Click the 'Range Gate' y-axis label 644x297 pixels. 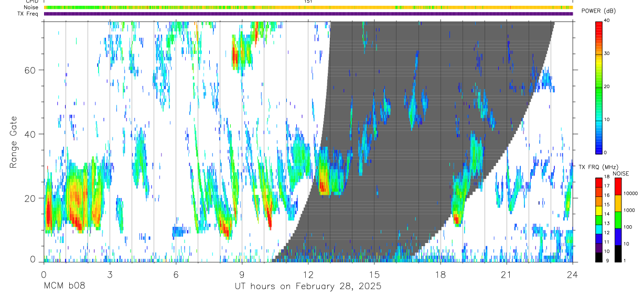(x=14, y=142)
